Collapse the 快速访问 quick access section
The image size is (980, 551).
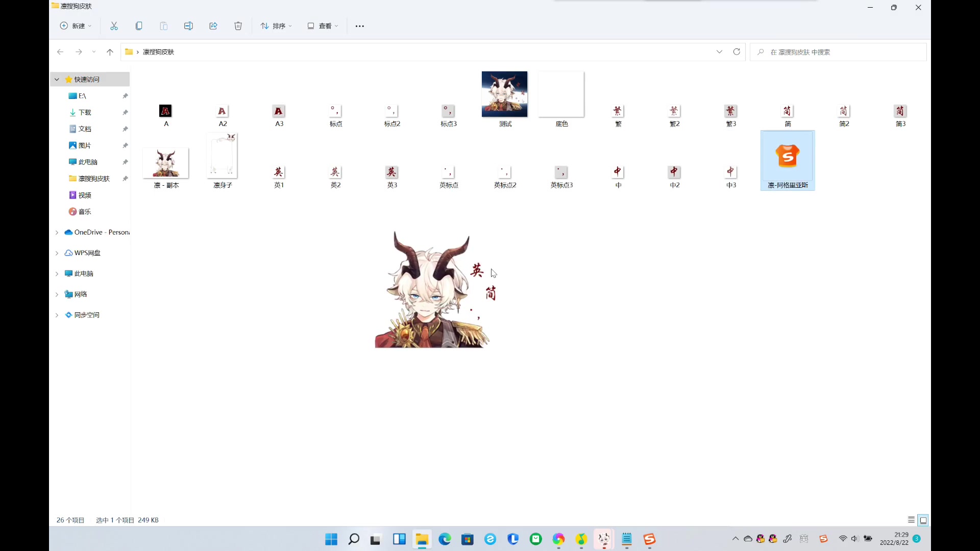tap(57, 80)
